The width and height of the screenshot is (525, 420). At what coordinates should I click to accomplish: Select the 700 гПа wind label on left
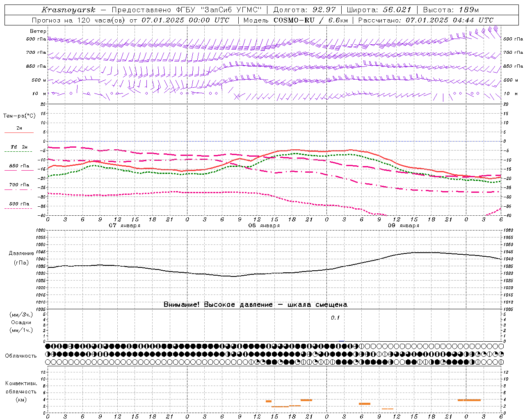(36, 52)
